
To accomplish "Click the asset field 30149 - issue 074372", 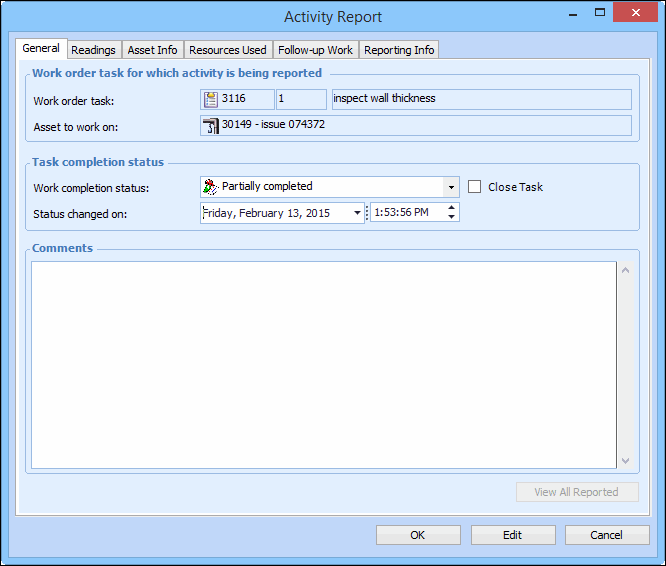I will (x=416, y=126).
